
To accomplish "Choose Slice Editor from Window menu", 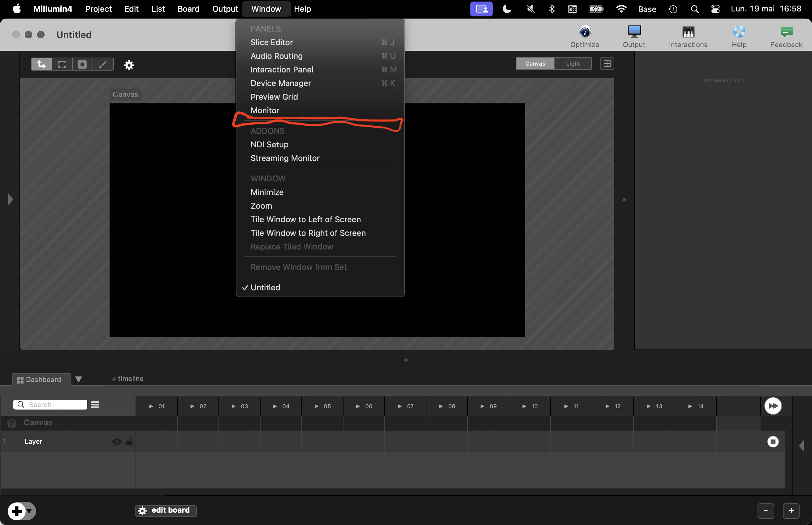I will [272, 42].
